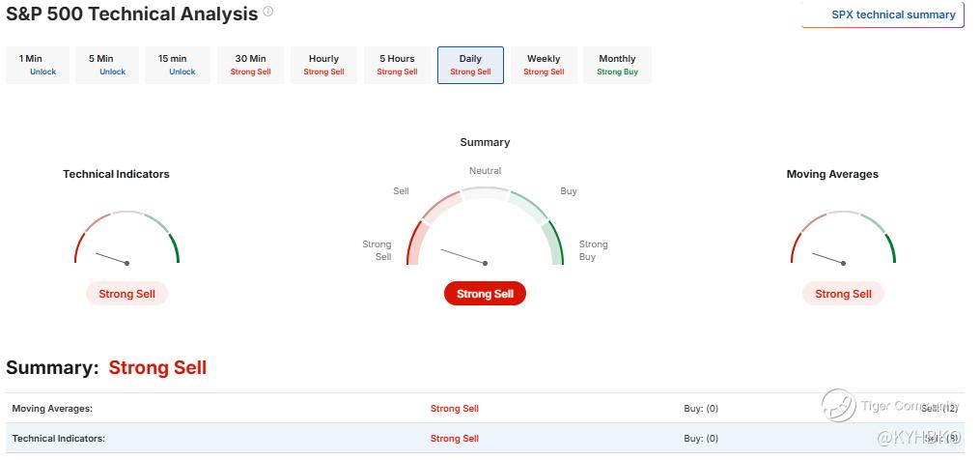Click the central Summary gauge
The width and height of the screenshot is (980, 460).
click(x=485, y=226)
